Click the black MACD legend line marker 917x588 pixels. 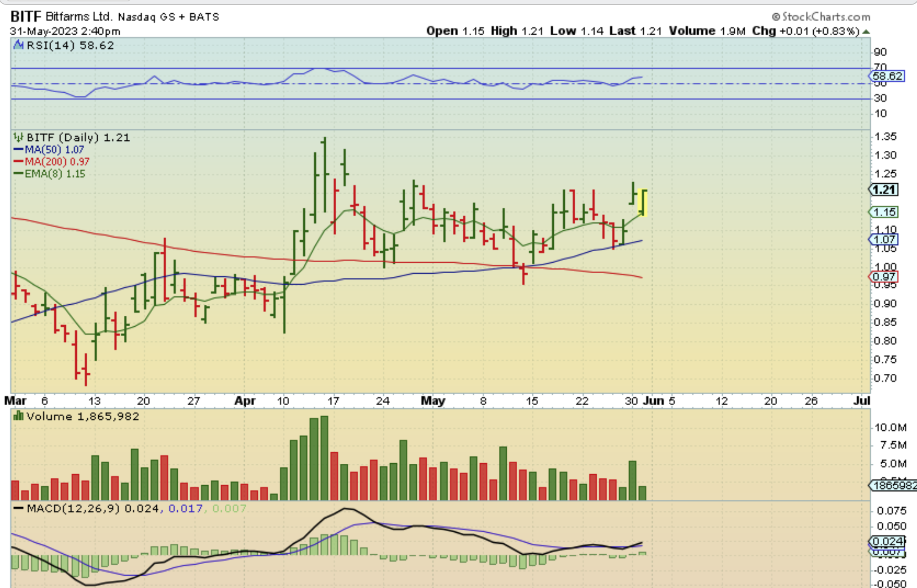coord(19,509)
